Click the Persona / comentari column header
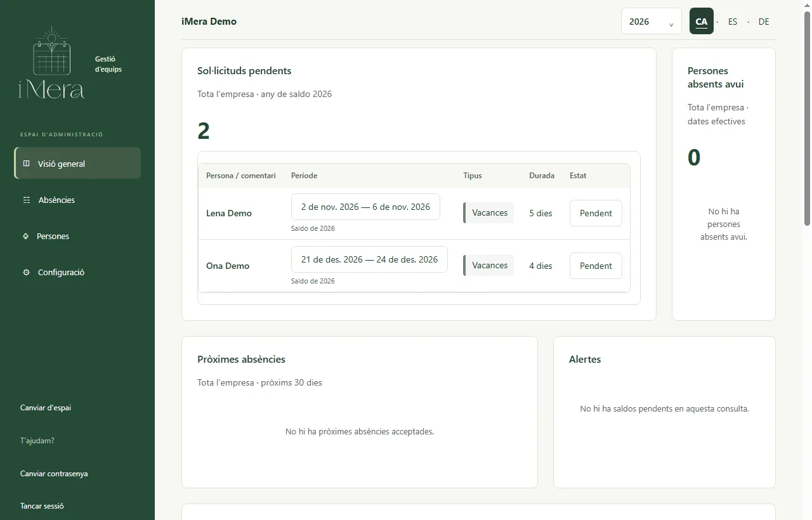The width and height of the screenshot is (812, 520). pos(241,176)
